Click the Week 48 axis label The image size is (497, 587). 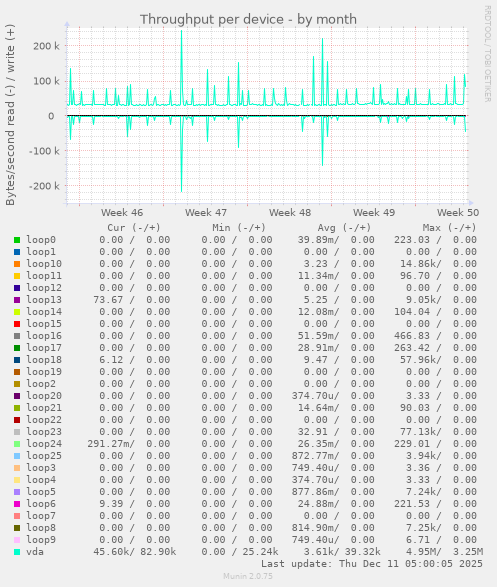[290, 213]
